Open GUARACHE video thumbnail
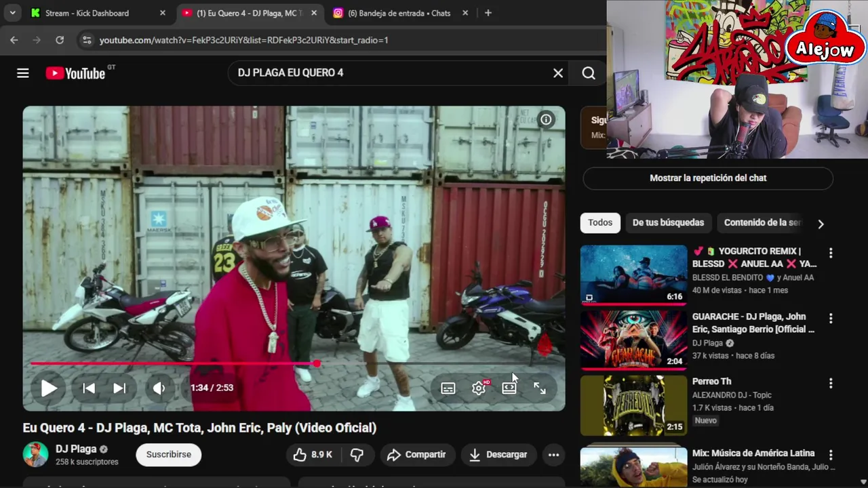Viewport: 868px width, 488px height. tap(633, 340)
